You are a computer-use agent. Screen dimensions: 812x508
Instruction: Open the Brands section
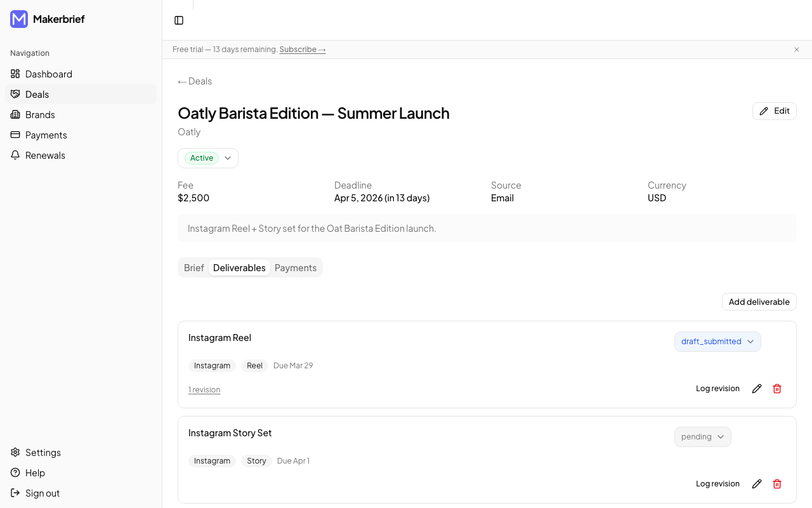[40, 114]
